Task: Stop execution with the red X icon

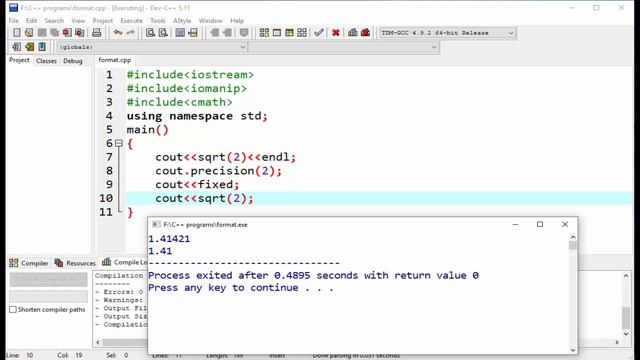Action: (x=336, y=33)
